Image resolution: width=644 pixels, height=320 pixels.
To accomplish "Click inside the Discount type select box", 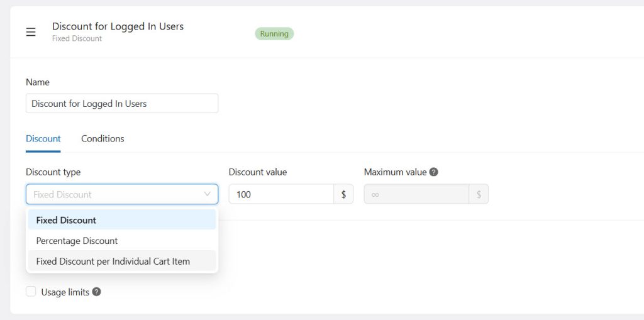I will coord(113,194).
